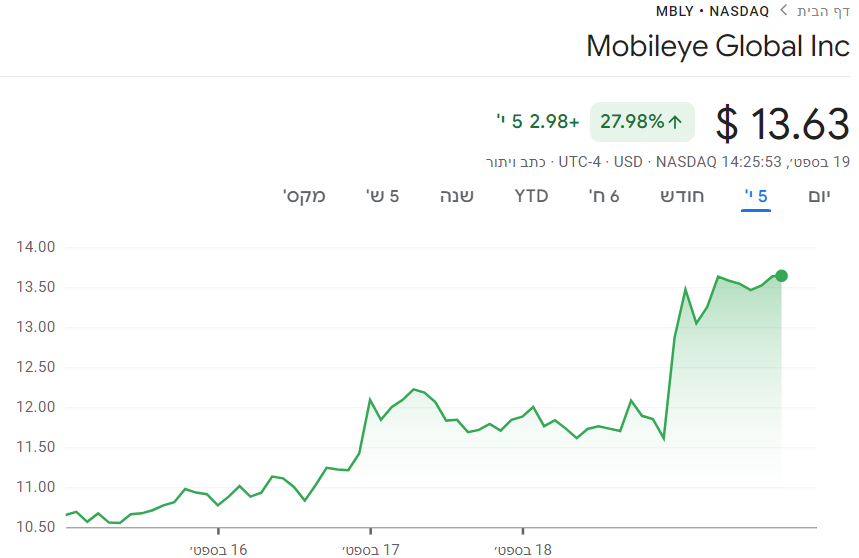859x558 pixels.
Task: Click the 27.98% change badge
Action: (640, 122)
